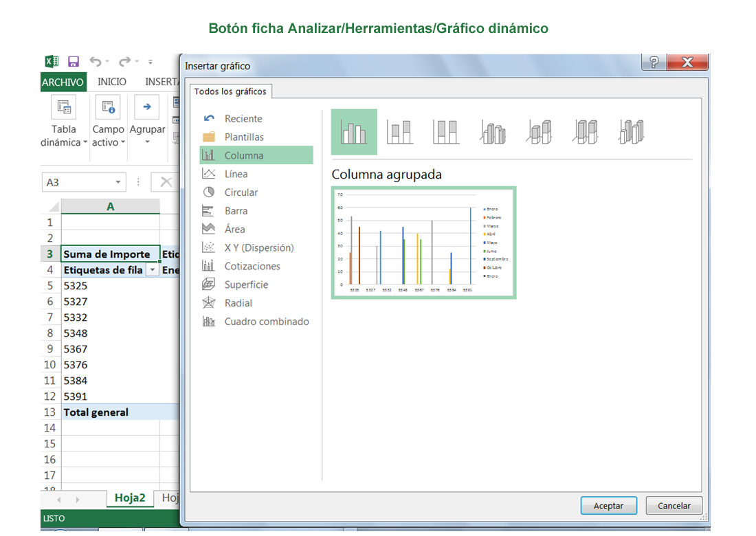Select the cell containing 5325
This screenshot has height=536, width=756.
111,286
